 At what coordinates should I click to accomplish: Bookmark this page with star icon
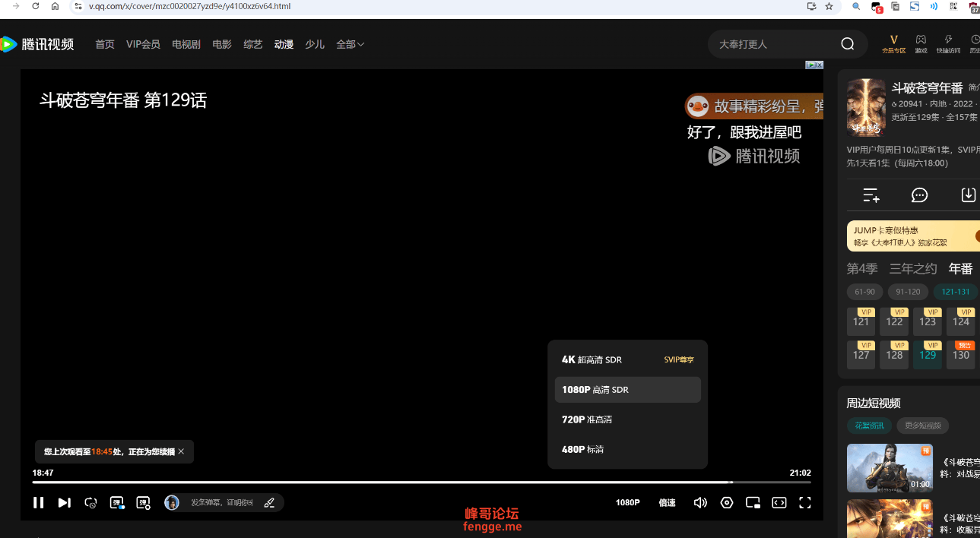[x=829, y=6]
